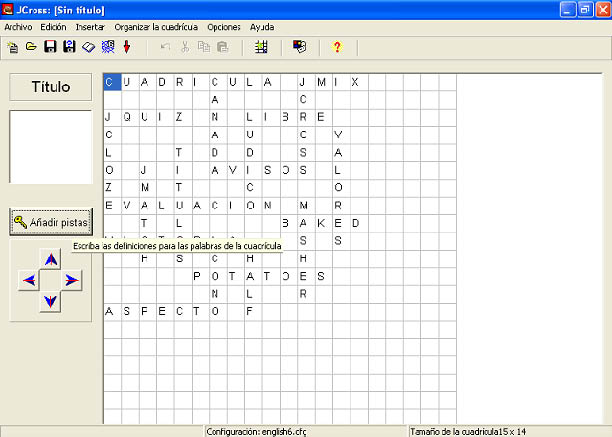
Task: Select the Q cell in JQUIZ
Action: point(130,117)
